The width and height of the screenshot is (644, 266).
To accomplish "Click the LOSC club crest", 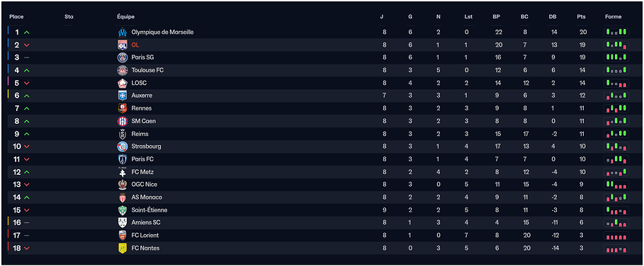I will (123, 83).
